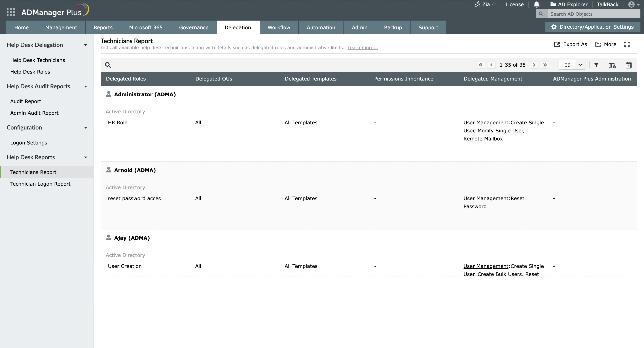This screenshot has height=348, width=644.
Task: Open Directory/Application Settings
Action: coord(592,27)
